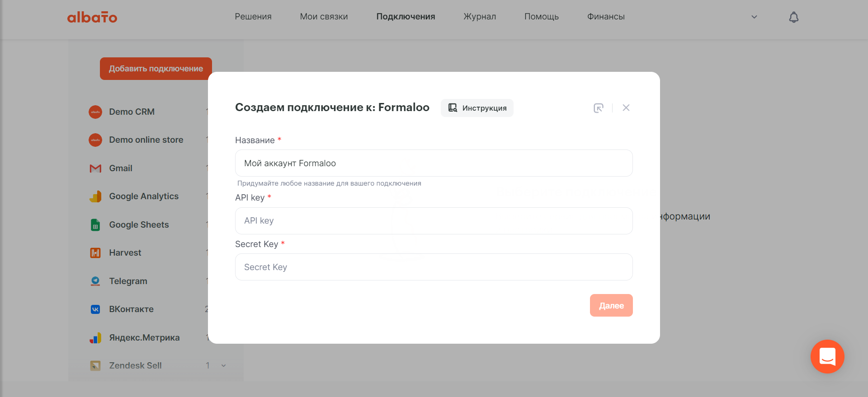Select Google Sheets in the list
This screenshot has width=868, height=397.
tap(139, 225)
